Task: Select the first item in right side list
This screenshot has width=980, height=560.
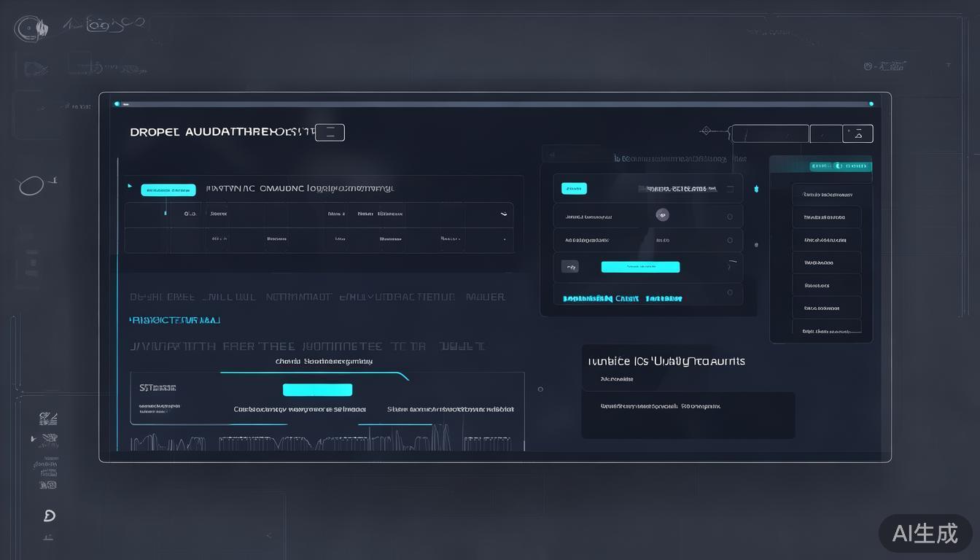Action: tap(827, 195)
